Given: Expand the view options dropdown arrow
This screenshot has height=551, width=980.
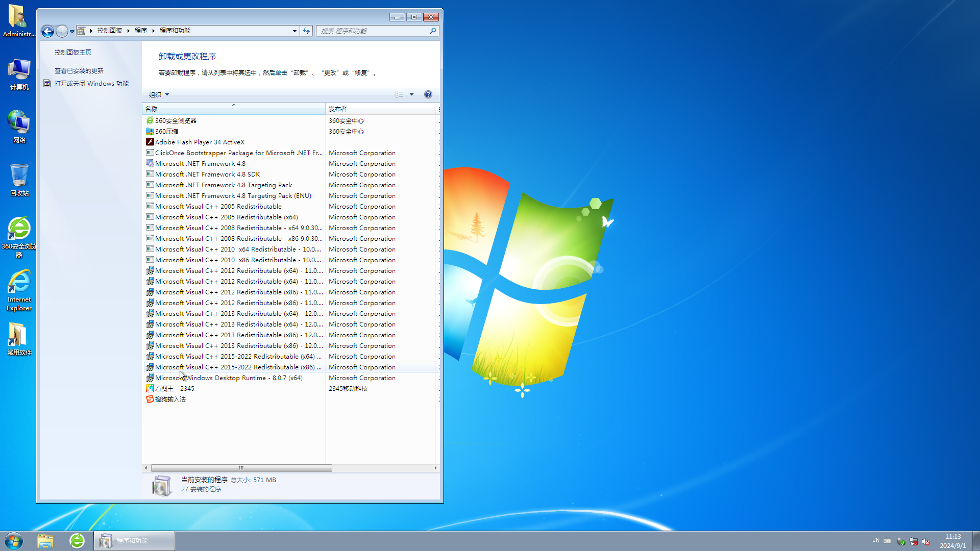Looking at the screenshot, I should coord(411,94).
